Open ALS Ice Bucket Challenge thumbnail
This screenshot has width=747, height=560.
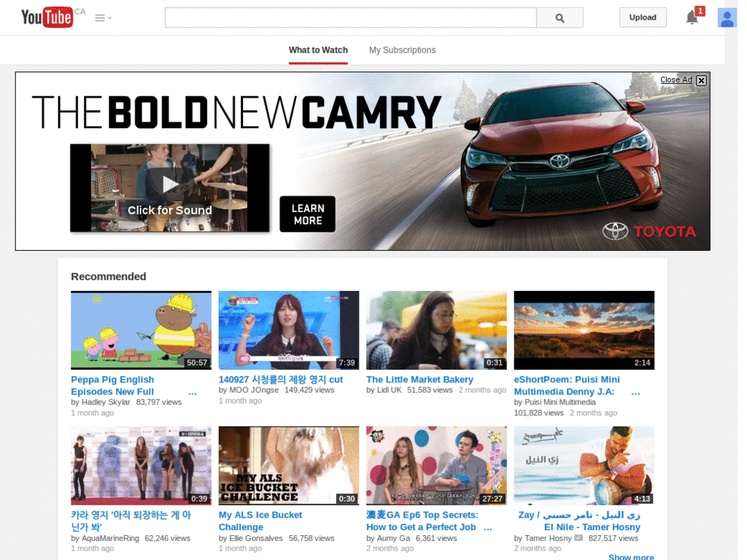pyautogui.click(x=289, y=466)
